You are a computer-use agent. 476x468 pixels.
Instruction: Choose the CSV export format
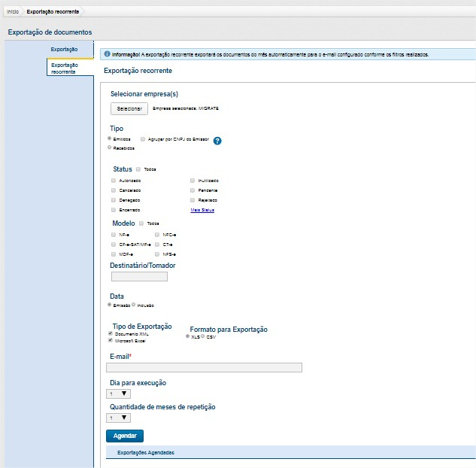[x=202, y=336]
